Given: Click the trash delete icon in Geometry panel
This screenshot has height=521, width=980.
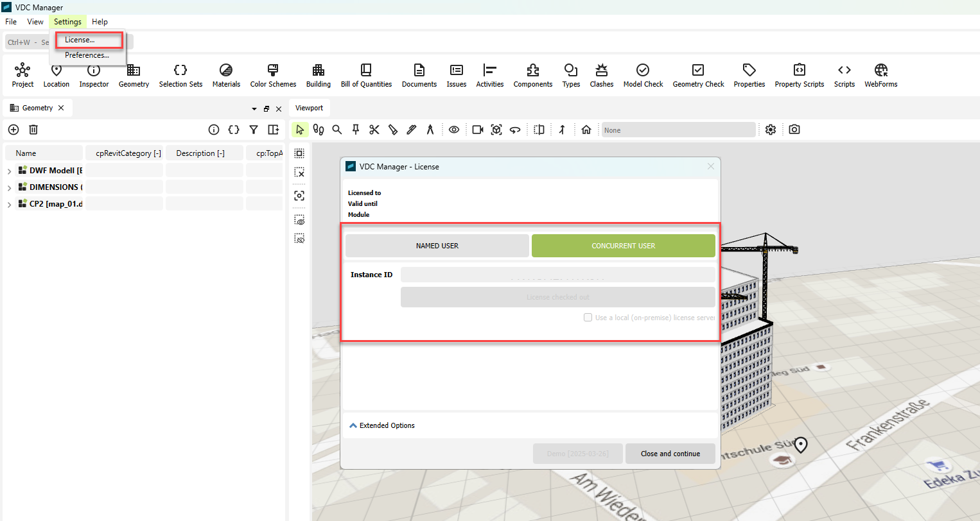Looking at the screenshot, I should click(x=33, y=130).
